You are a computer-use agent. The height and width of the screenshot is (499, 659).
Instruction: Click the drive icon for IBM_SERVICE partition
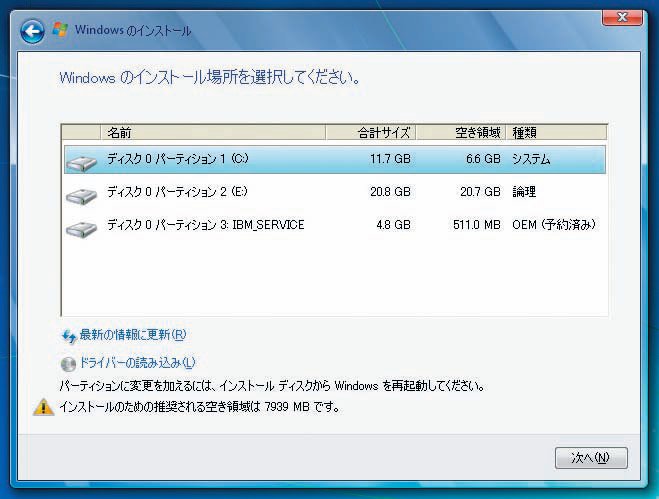click(82, 229)
